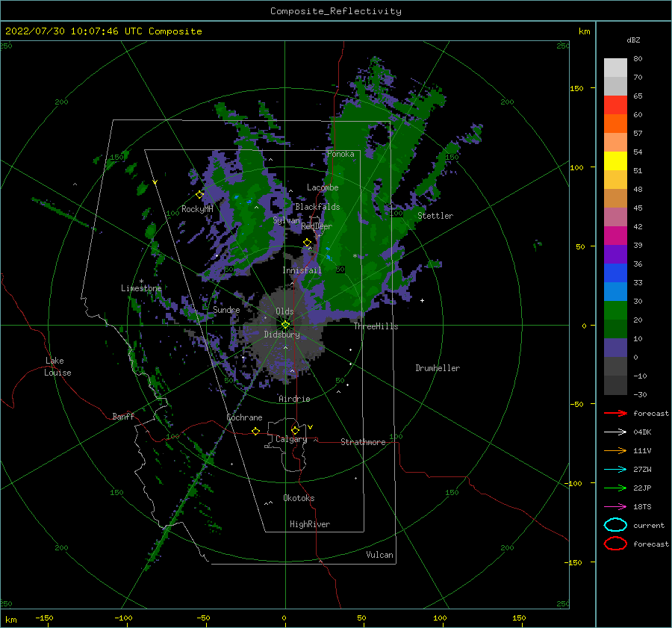Select the pink 42-45 dBZ swatch
This screenshot has width=672, height=628.
(615, 217)
